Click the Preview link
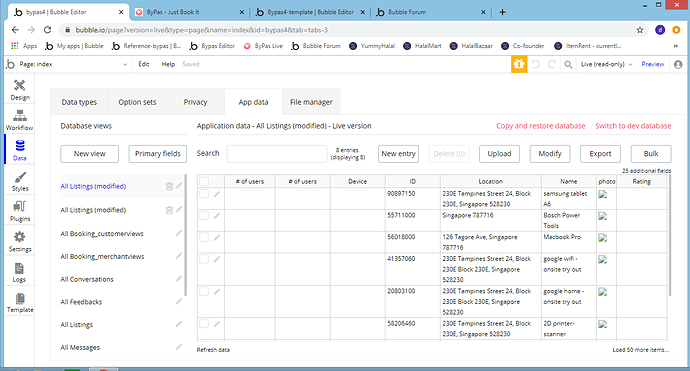690x371 pixels. pos(653,64)
